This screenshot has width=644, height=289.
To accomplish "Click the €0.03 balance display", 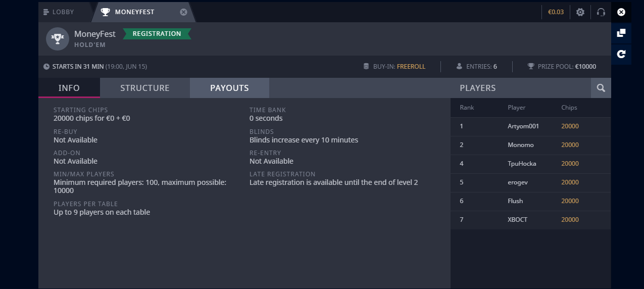I will [556, 12].
